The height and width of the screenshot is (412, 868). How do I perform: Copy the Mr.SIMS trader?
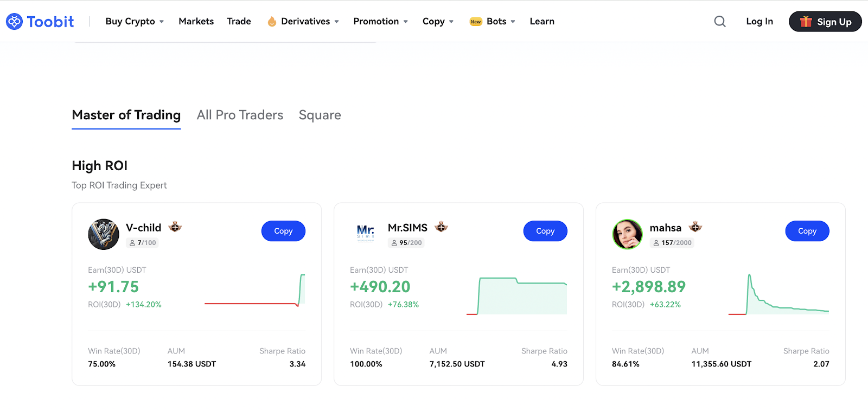pos(545,231)
